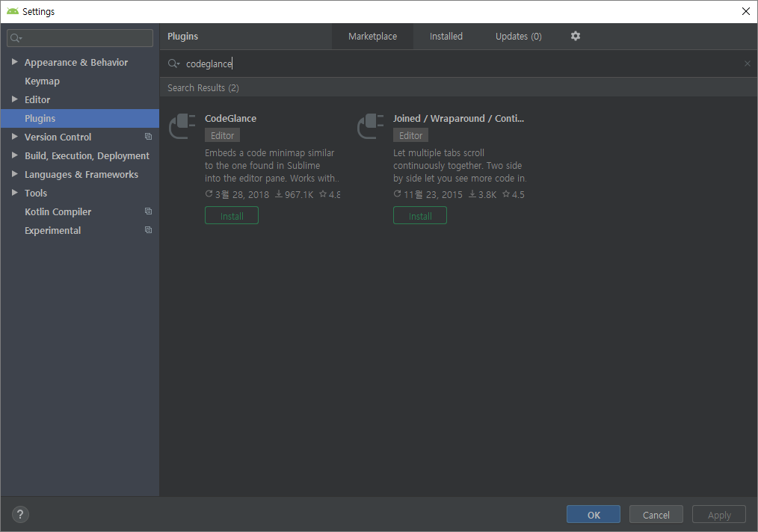
Task: Click the CodeGlance update date refresh icon
Action: [x=209, y=194]
